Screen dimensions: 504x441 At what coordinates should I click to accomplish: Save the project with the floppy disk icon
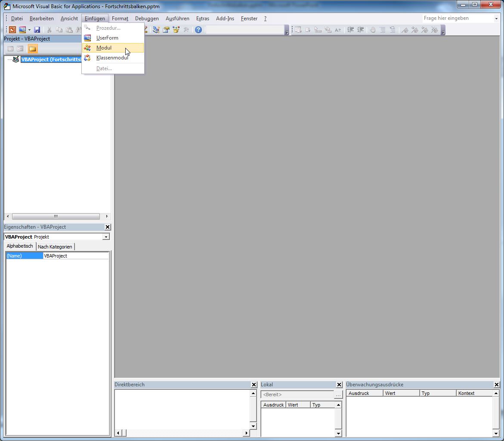pos(37,30)
